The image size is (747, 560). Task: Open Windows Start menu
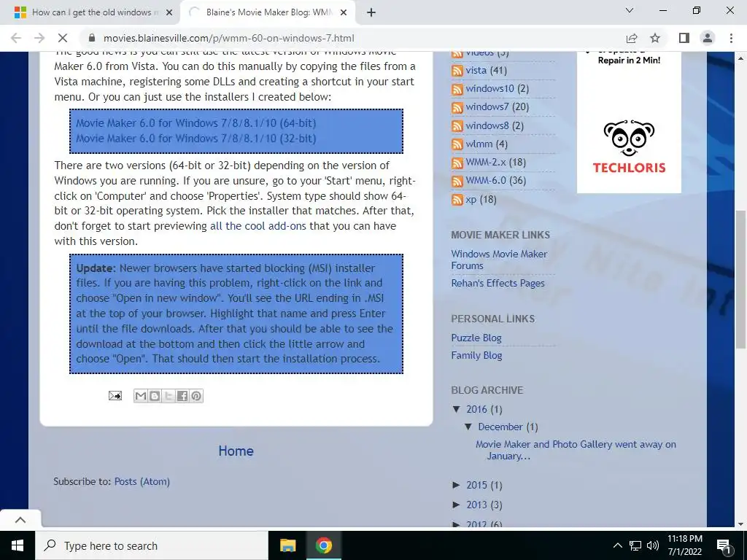click(x=18, y=545)
